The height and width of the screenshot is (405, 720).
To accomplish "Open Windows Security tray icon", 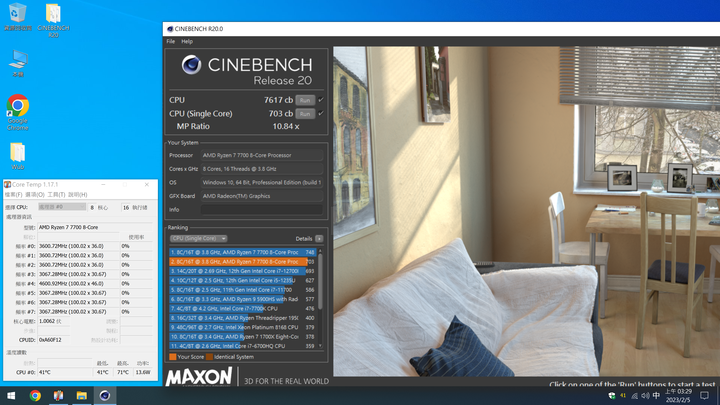I will (x=612, y=396).
